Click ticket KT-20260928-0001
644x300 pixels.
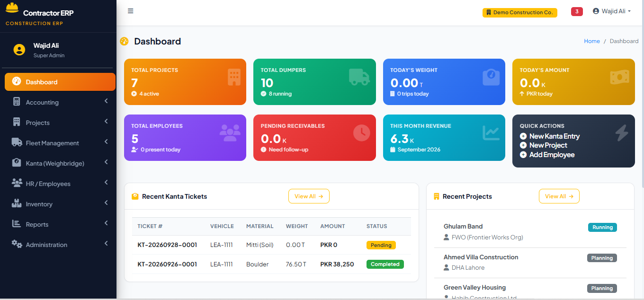click(167, 245)
